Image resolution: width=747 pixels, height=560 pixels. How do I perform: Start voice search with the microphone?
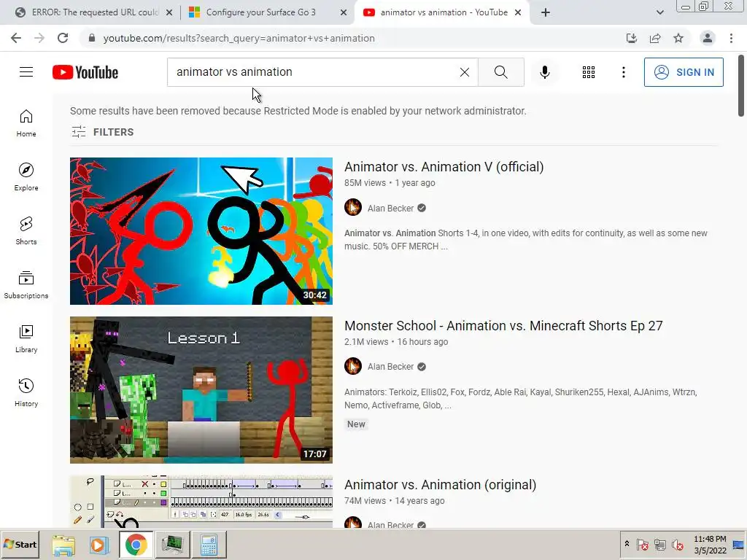pyautogui.click(x=544, y=72)
